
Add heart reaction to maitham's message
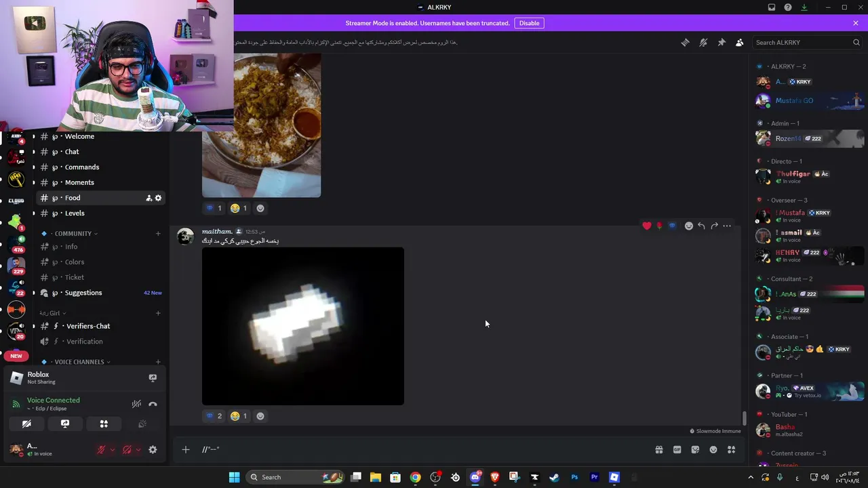(x=647, y=226)
